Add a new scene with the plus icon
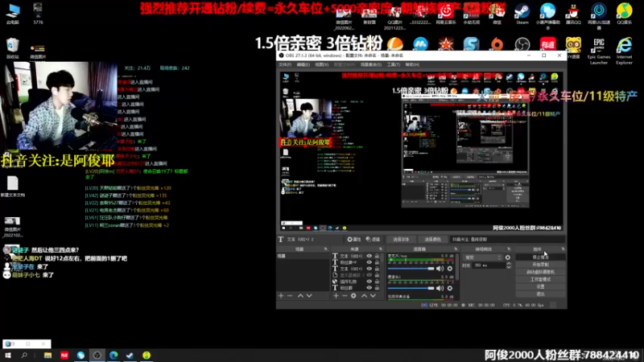 point(281,295)
